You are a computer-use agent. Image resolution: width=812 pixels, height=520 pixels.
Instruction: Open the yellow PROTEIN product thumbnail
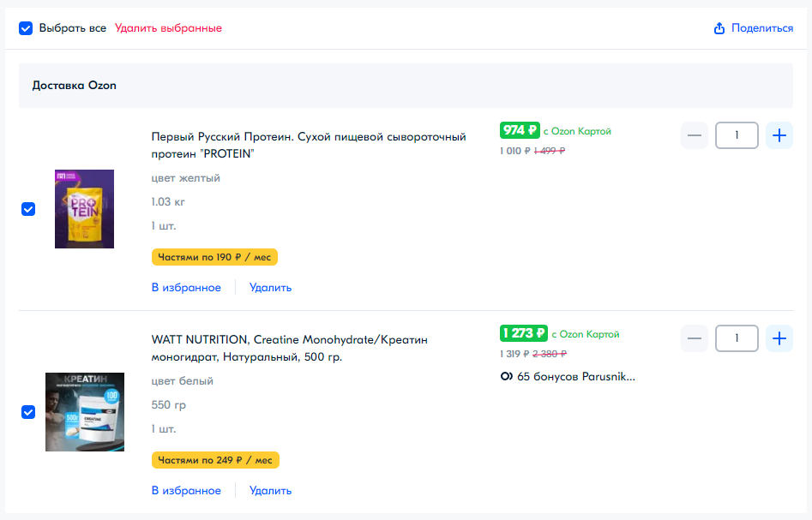click(x=84, y=209)
